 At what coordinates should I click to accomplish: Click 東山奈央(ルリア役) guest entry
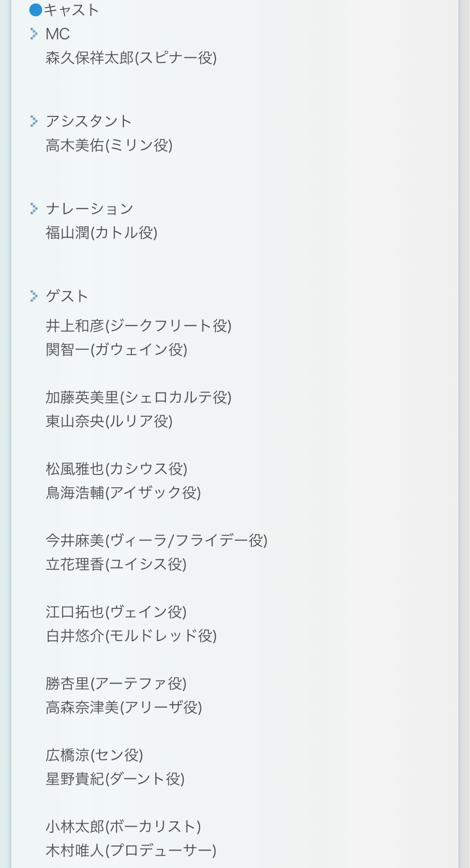pos(109,421)
